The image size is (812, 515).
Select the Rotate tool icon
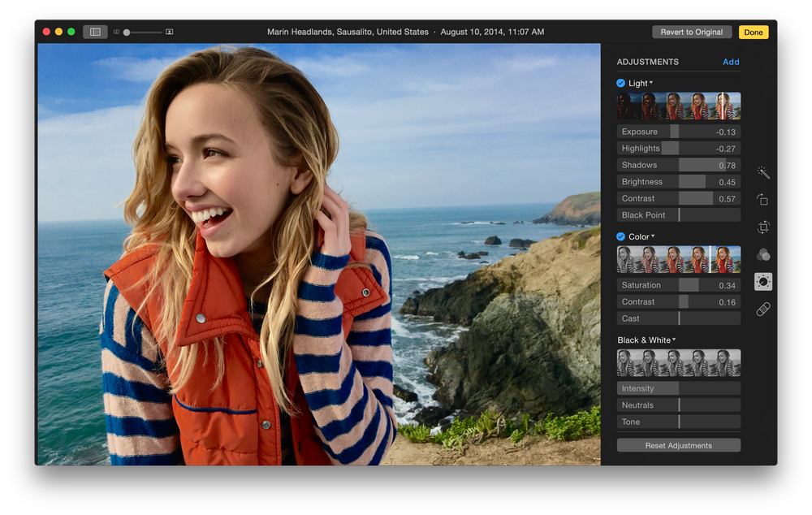pos(762,200)
